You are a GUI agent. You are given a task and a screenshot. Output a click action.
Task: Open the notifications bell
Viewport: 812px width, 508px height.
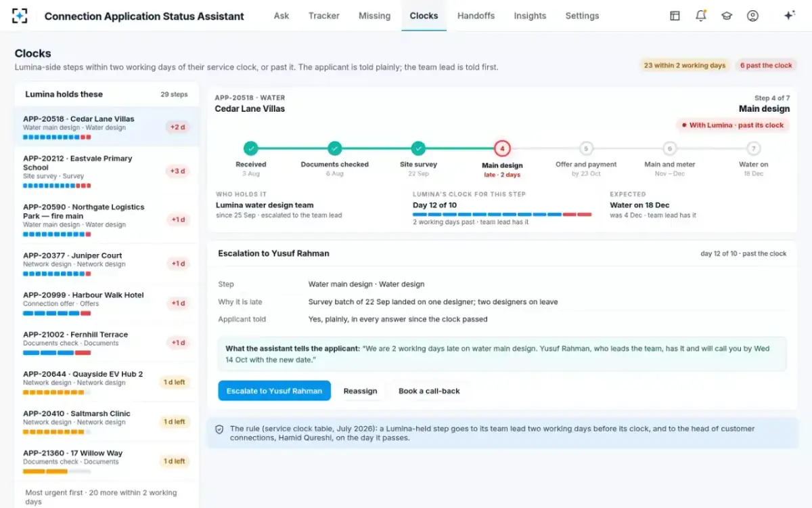(700, 16)
